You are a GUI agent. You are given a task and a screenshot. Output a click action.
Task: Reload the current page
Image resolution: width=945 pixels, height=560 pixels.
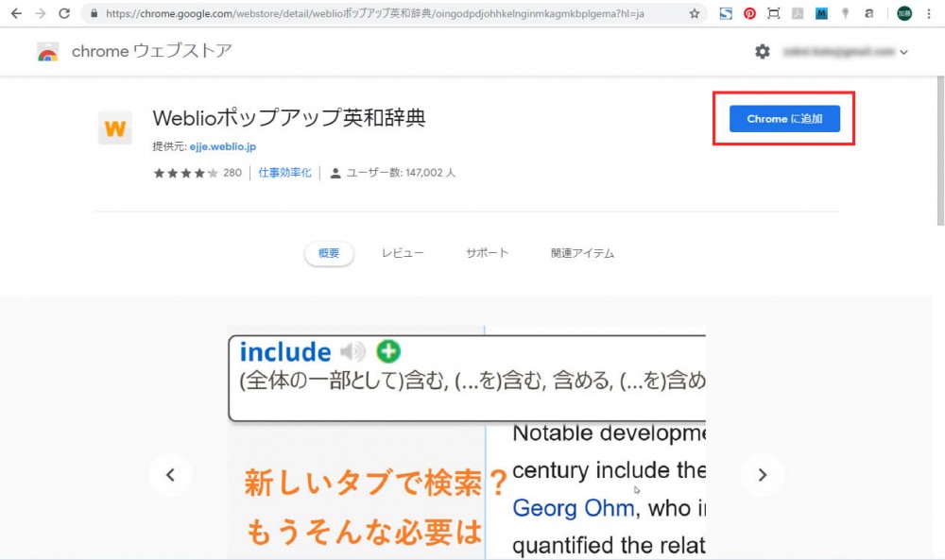64,13
